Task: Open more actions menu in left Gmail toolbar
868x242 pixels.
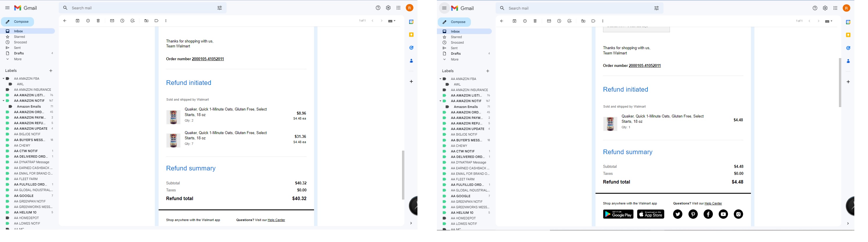Action: click(x=166, y=21)
